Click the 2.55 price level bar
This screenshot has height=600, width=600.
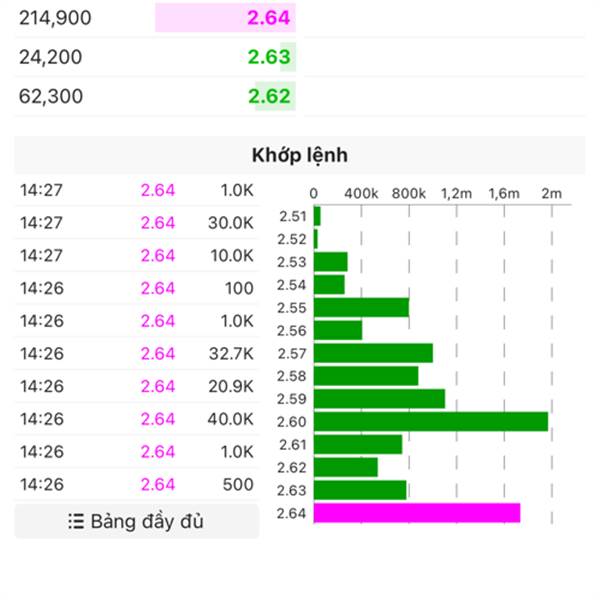point(361,307)
